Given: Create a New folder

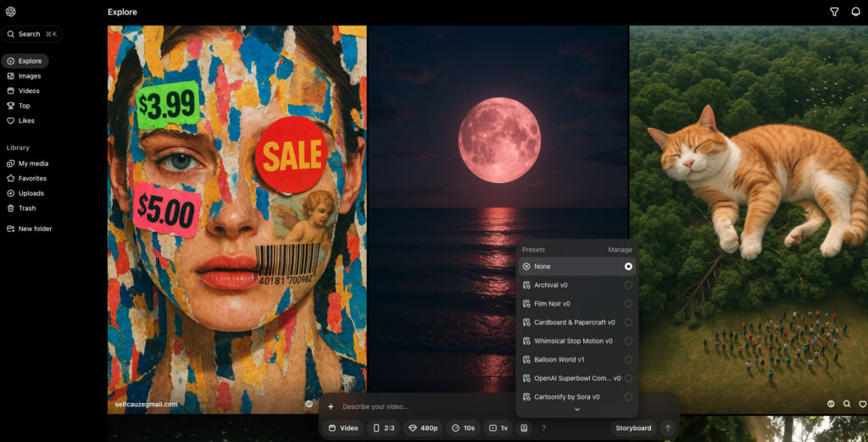Looking at the screenshot, I should (30, 229).
